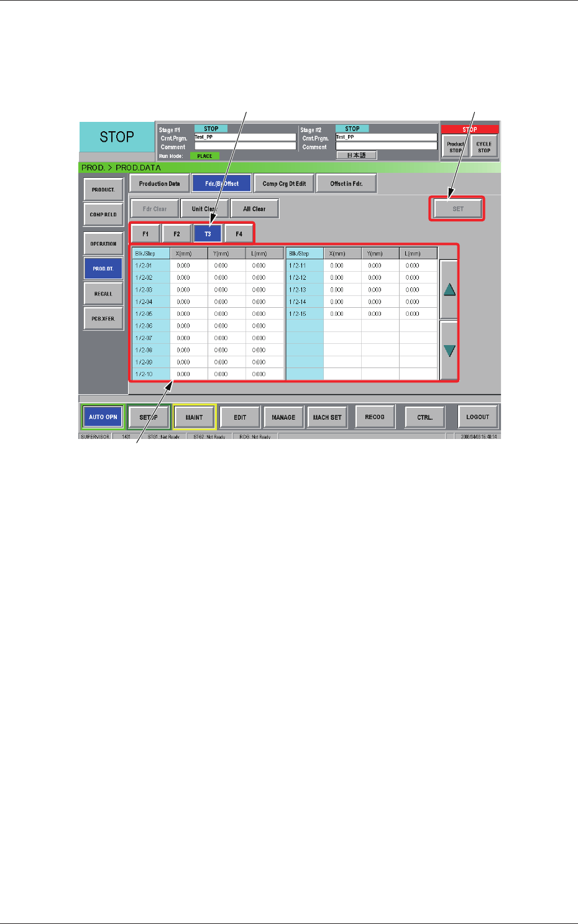Image resolution: width=578 pixels, height=924 pixels.
Task: Click the CYCLE STOP button
Action: tap(484, 147)
